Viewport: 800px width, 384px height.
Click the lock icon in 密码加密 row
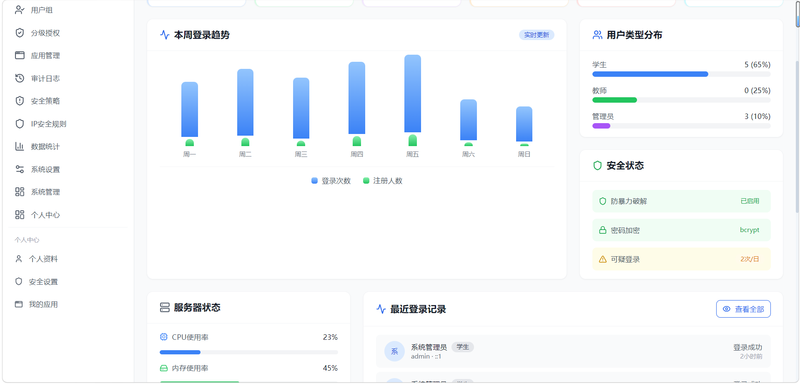603,230
